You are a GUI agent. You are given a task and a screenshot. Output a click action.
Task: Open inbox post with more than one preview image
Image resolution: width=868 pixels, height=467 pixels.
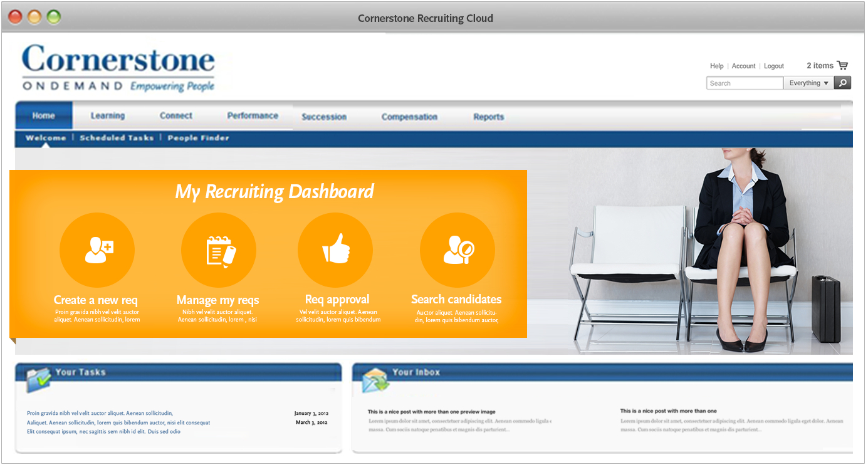point(432,412)
